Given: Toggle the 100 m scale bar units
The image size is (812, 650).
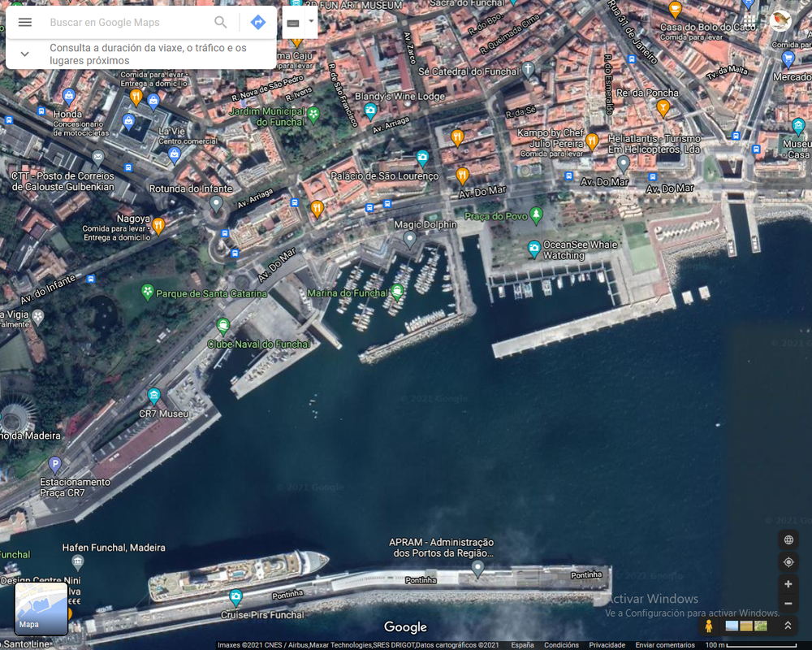Looking at the screenshot, I should (x=751, y=645).
